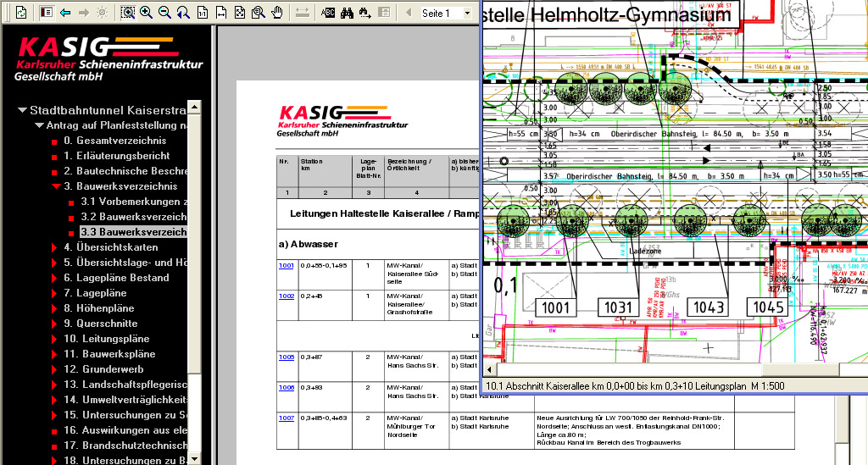
Task: Open the Seite 1 page dropdown
Action: tap(467, 13)
